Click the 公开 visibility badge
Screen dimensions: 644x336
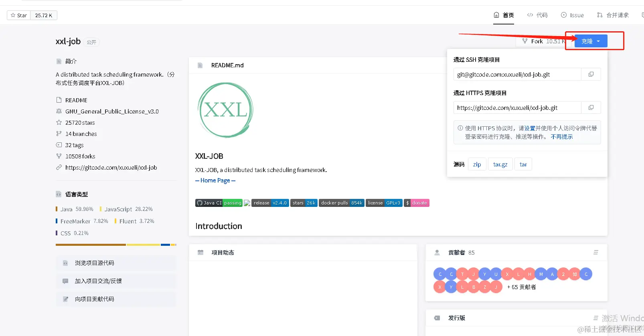point(91,42)
